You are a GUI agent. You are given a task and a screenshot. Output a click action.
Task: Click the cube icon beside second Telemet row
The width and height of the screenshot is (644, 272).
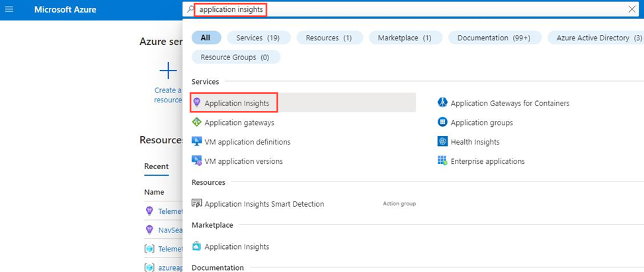(x=149, y=249)
